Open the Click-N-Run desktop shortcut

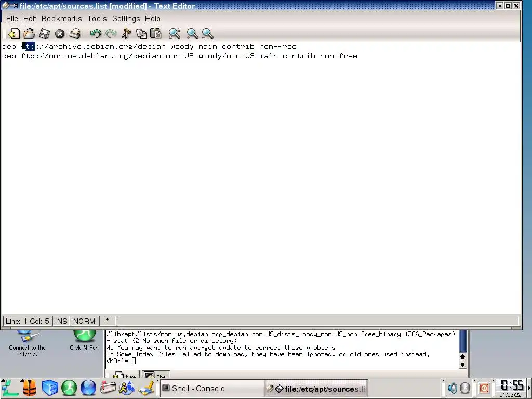pos(84,340)
